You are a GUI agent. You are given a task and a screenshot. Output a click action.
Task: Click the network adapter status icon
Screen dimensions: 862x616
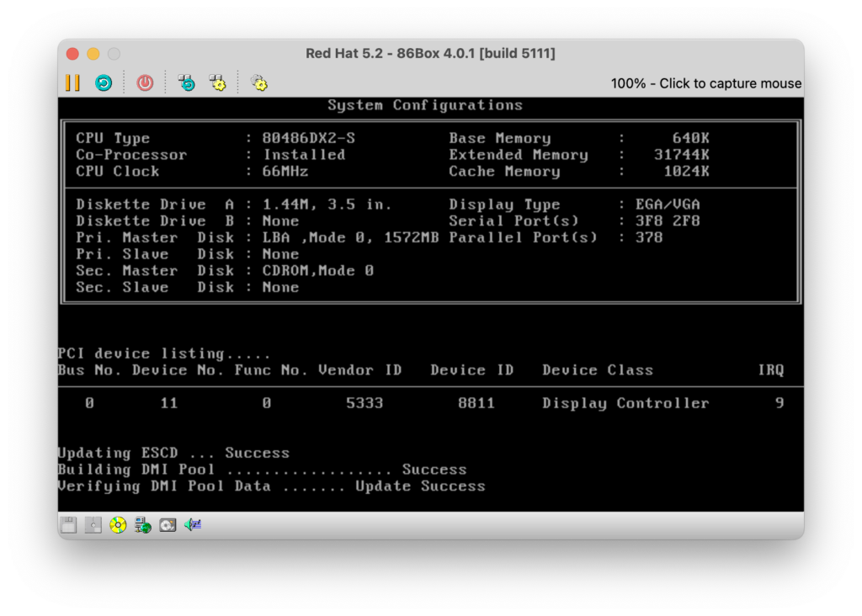pos(143,525)
